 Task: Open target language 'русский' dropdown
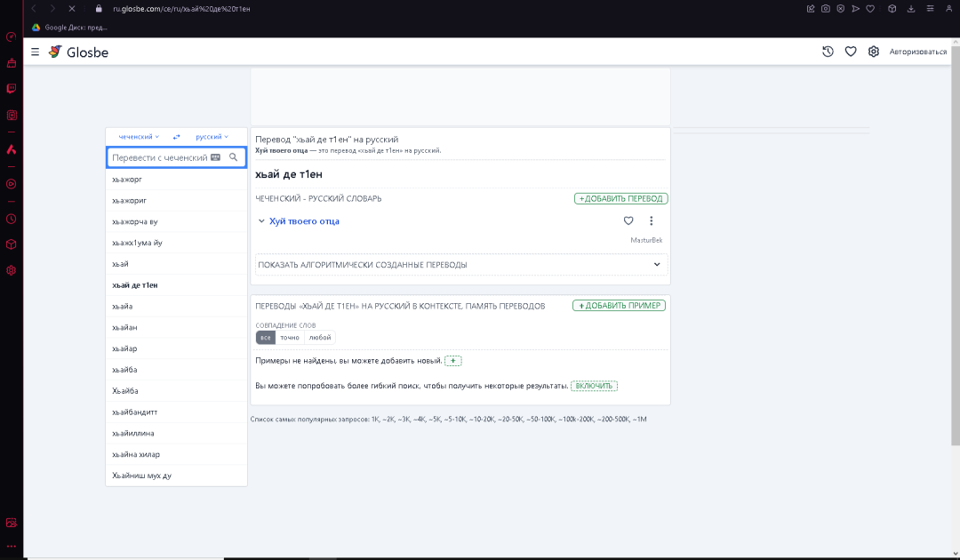pos(212,137)
